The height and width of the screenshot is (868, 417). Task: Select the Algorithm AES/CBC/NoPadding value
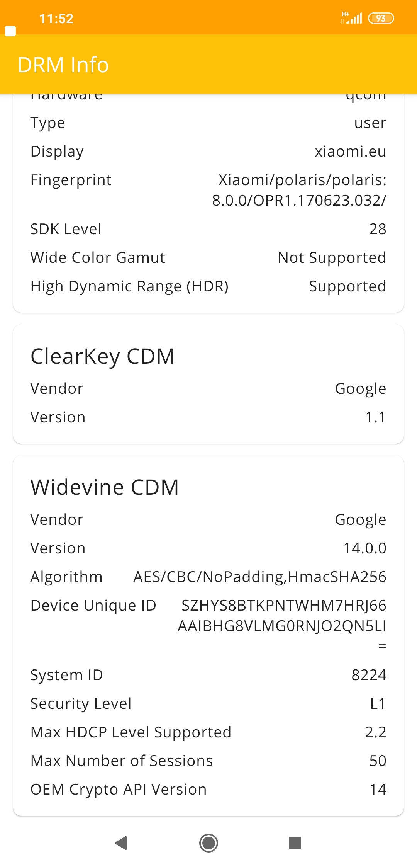(259, 577)
